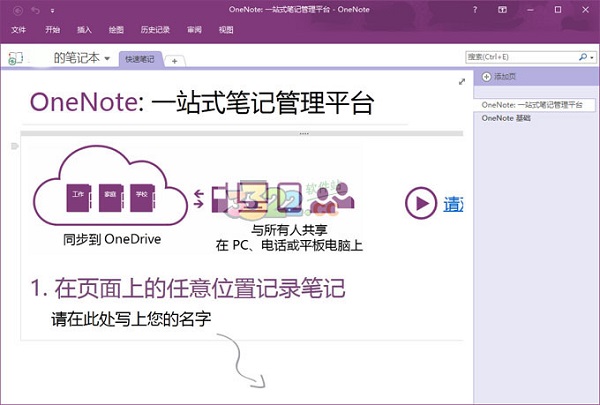The height and width of the screenshot is (405, 600).
Task: Open the notebook list icon
Action: pyautogui.click(x=15, y=59)
